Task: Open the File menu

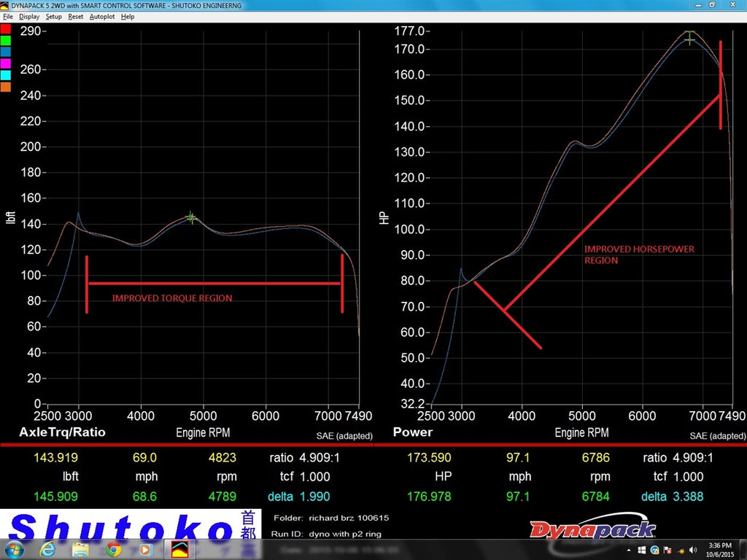Action: tap(7, 17)
